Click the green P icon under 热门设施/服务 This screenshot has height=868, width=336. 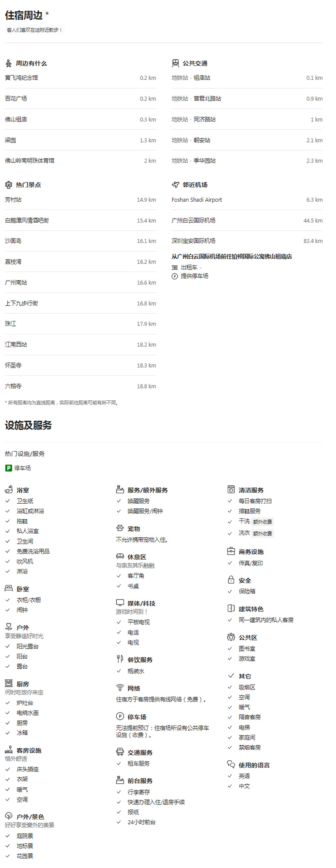click(x=8, y=468)
